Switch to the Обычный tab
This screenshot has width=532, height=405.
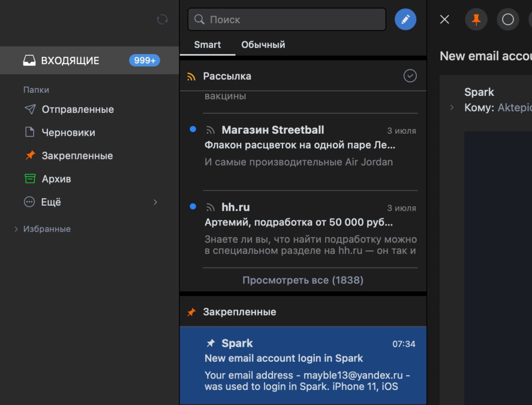point(263,45)
